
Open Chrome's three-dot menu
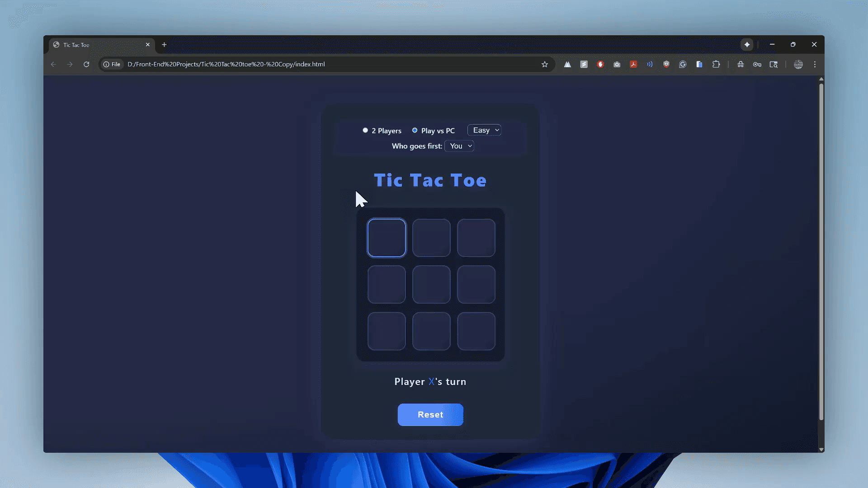pyautogui.click(x=815, y=64)
